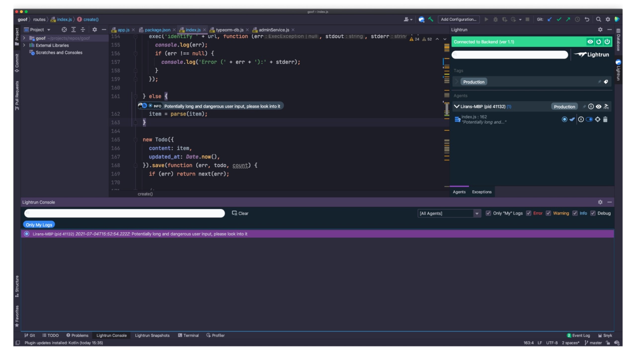Open the user account dropdown arrow
This screenshot has height=364, width=636.
tap(411, 19)
